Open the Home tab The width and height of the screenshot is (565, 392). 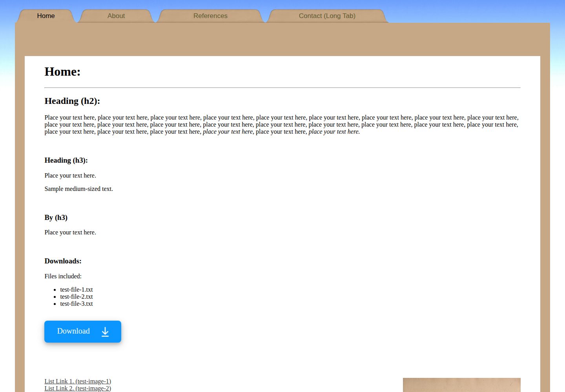(x=46, y=16)
